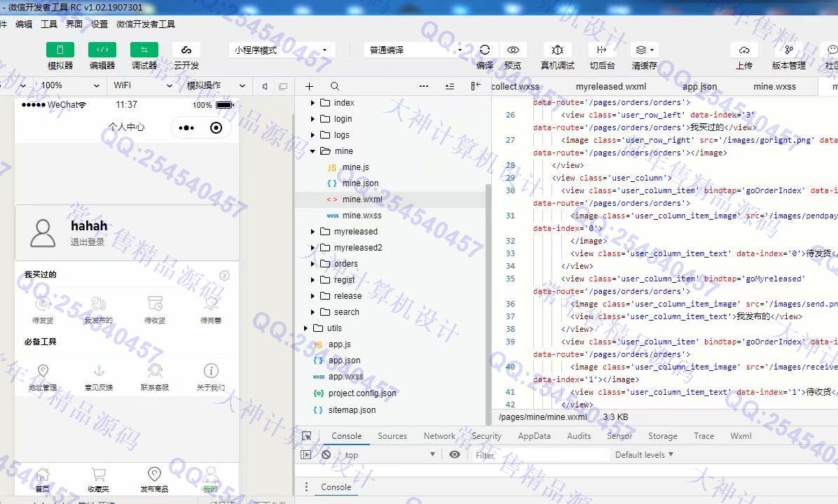Open sitemap.json file
The width and height of the screenshot is (838, 504).
352,410
